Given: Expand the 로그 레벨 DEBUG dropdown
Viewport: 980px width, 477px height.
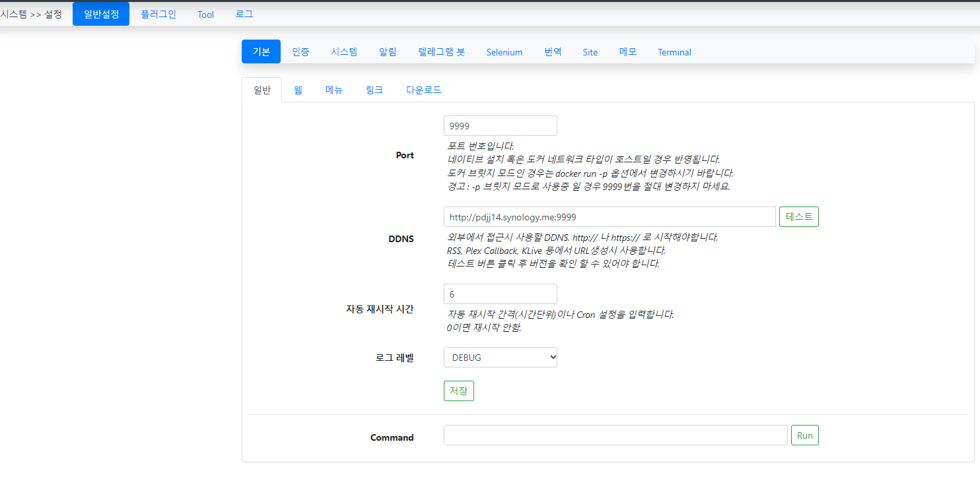Looking at the screenshot, I should coord(501,358).
